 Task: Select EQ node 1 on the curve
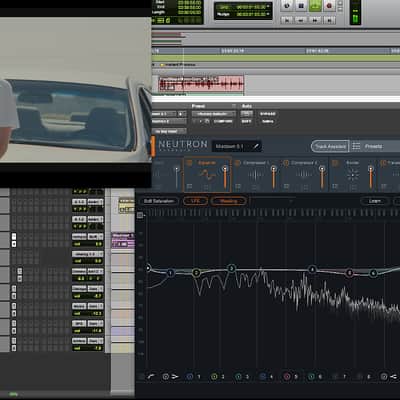pos(171,273)
